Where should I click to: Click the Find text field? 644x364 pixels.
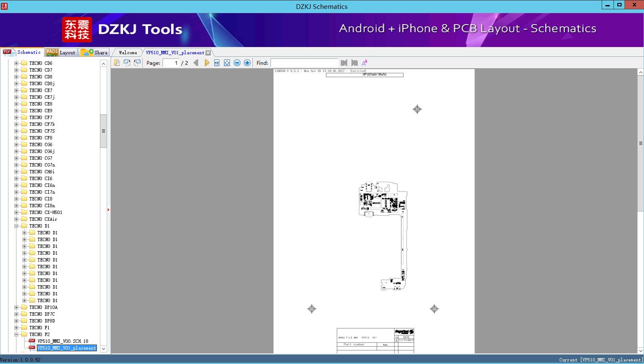click(x=304, y=63)
